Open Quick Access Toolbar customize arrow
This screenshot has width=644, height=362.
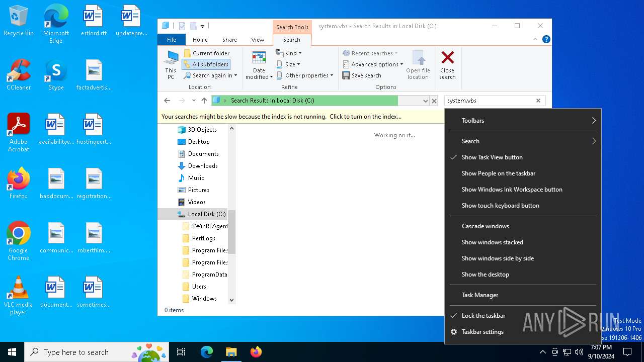point(202,26)
